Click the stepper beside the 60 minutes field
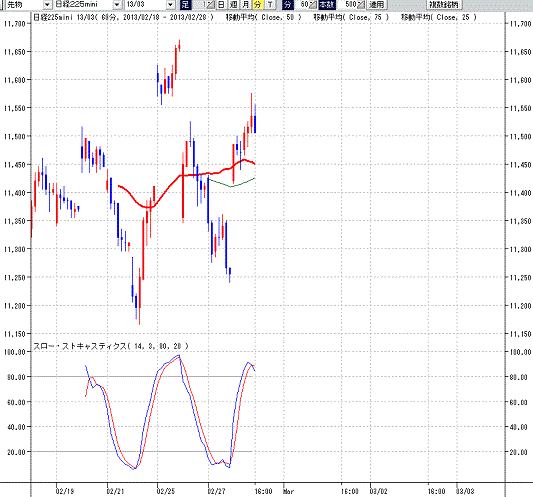Viewport: 533px width, 497px height. pyautogui.click(x=312, y=4)
